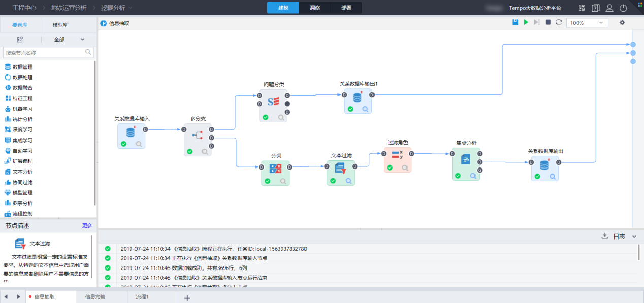644x303 pixels.
Task: Click the refresh icon in the canvas toolbar
Action: [559, 22]
